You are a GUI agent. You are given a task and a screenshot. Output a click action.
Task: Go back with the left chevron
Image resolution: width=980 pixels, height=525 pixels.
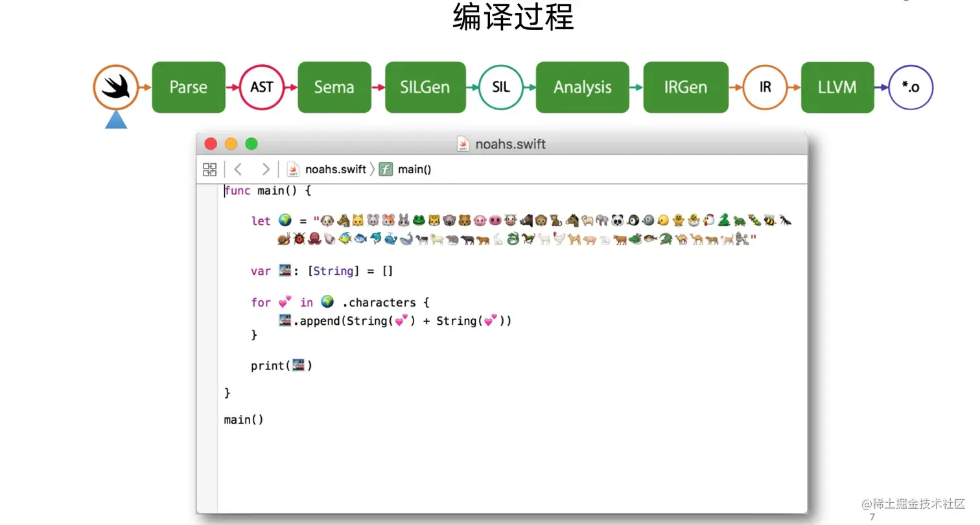(x=238, y=170)
